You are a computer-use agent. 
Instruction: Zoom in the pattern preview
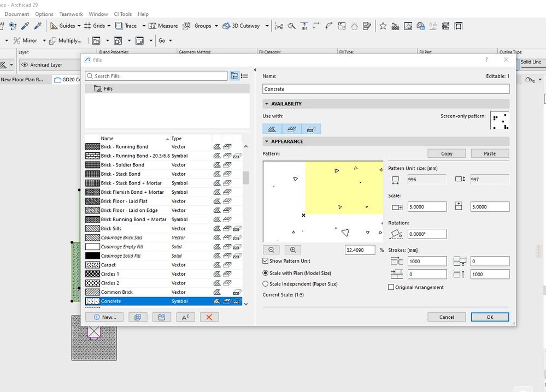[293, 250]
